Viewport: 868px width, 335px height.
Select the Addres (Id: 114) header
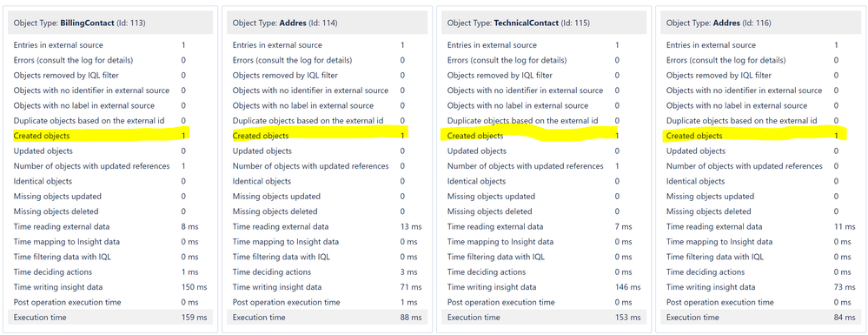[327, 23]
